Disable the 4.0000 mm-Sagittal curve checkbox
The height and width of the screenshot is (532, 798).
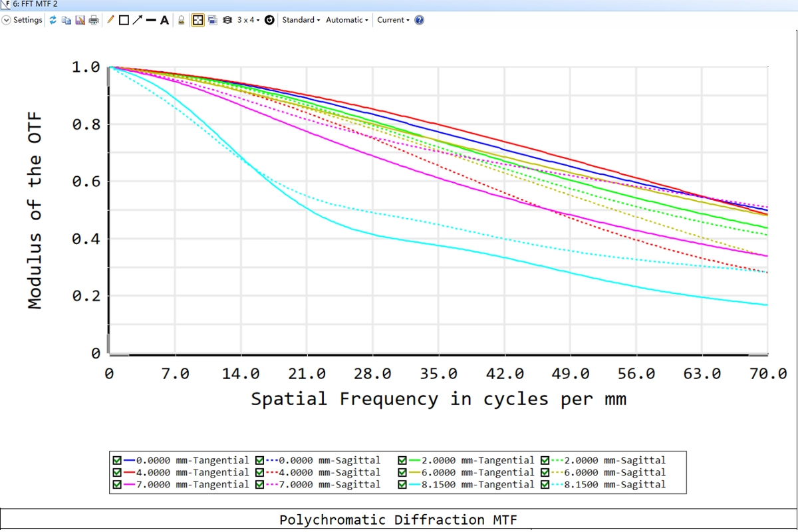point(260,473)
